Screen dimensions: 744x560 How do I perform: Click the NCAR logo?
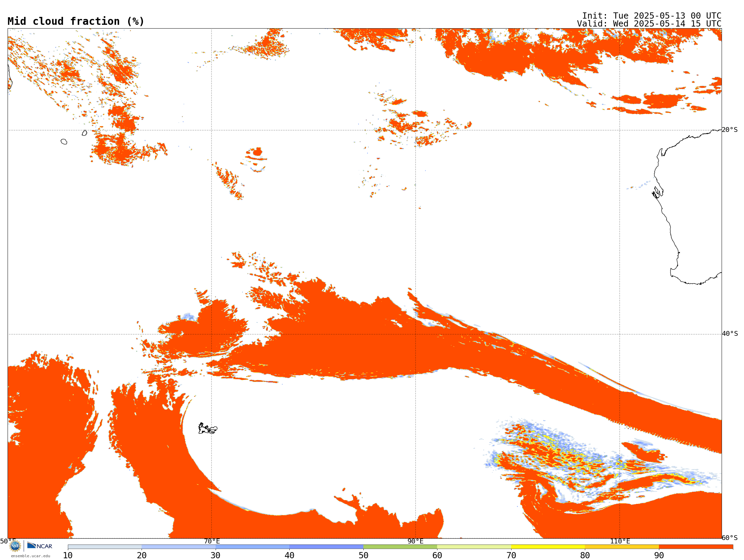(40, 546)
